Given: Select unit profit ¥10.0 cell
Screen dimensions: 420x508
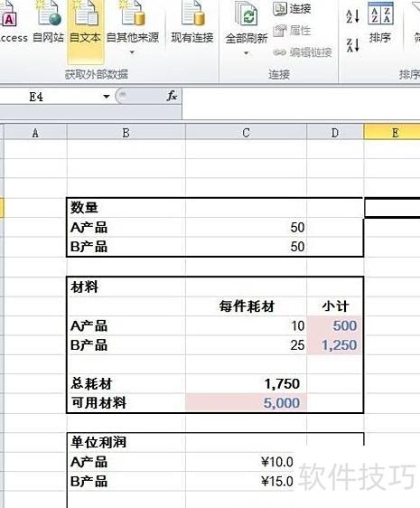Looking at the screenshot, I should 246,462.
